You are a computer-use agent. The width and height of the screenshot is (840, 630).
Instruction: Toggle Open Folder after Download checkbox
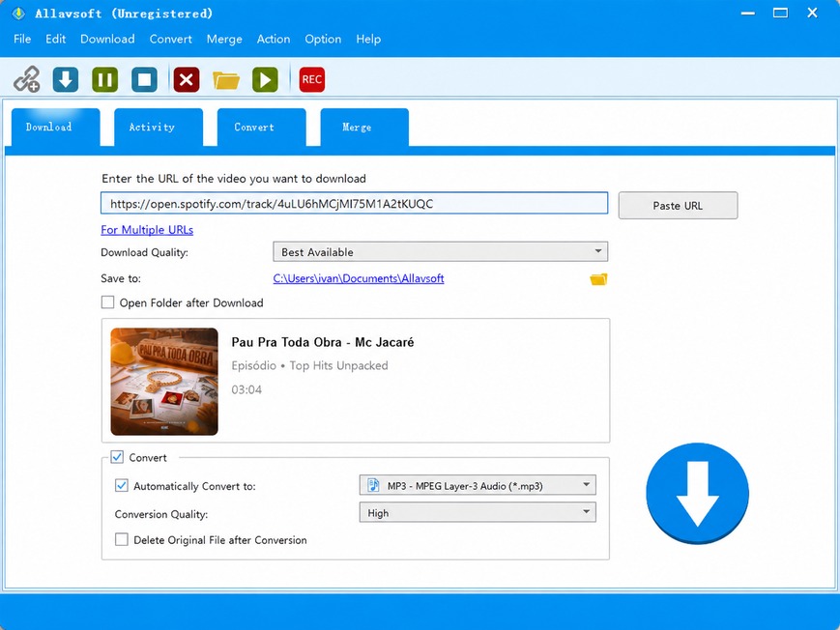point(107,302)
